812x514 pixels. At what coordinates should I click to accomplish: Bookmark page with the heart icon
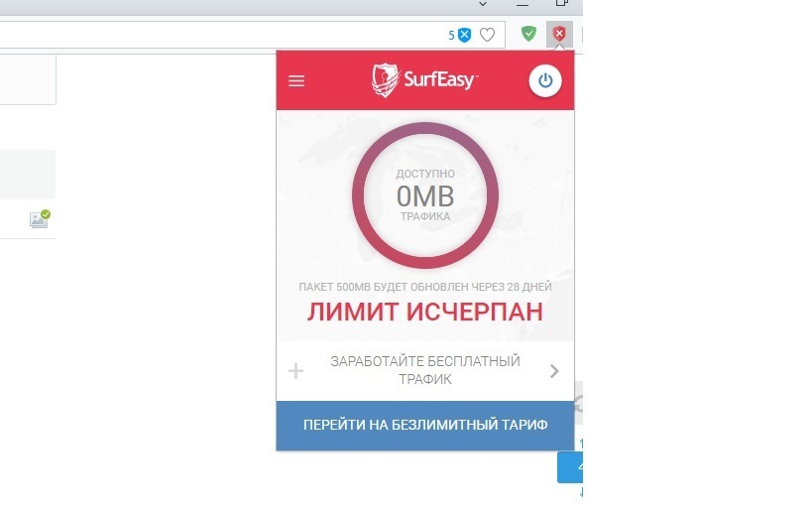488,35
